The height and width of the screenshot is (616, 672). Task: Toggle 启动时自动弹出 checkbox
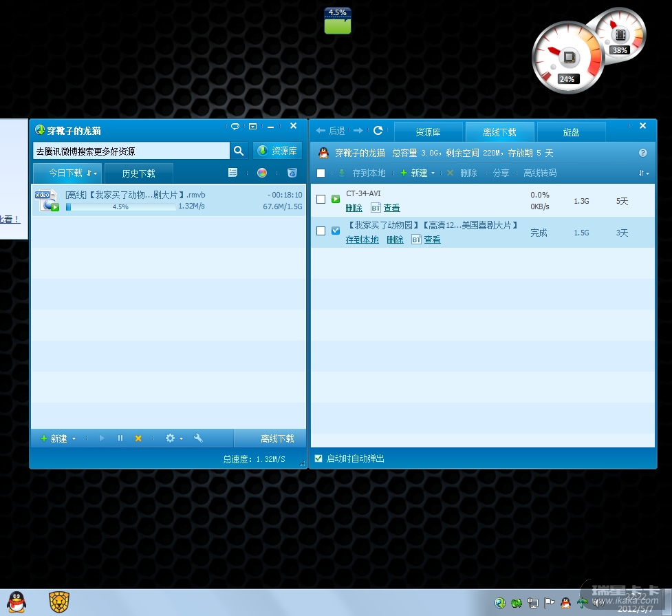tap(318, 458)
